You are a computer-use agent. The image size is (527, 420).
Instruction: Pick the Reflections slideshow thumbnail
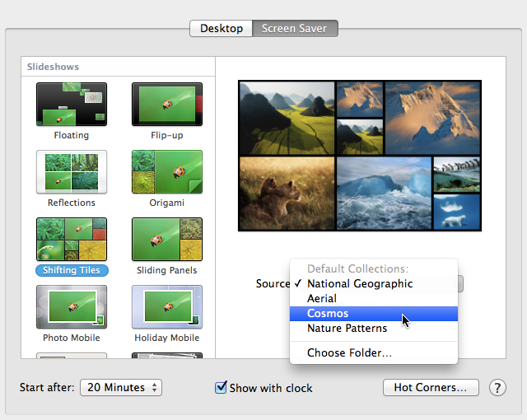(x=72, y=171)
